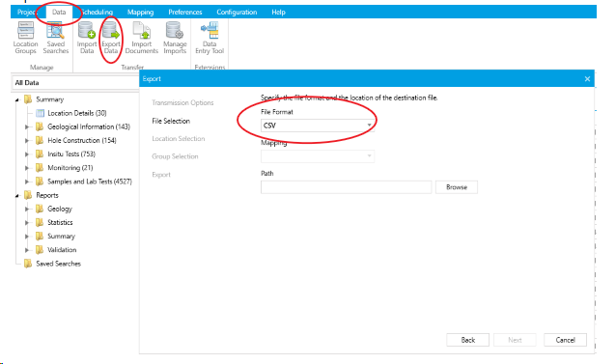Image resolution: width=616 pixels, height=364 pixels.
Task: Expand the Summary node under Reports
Action: click(x=27, y=237)
